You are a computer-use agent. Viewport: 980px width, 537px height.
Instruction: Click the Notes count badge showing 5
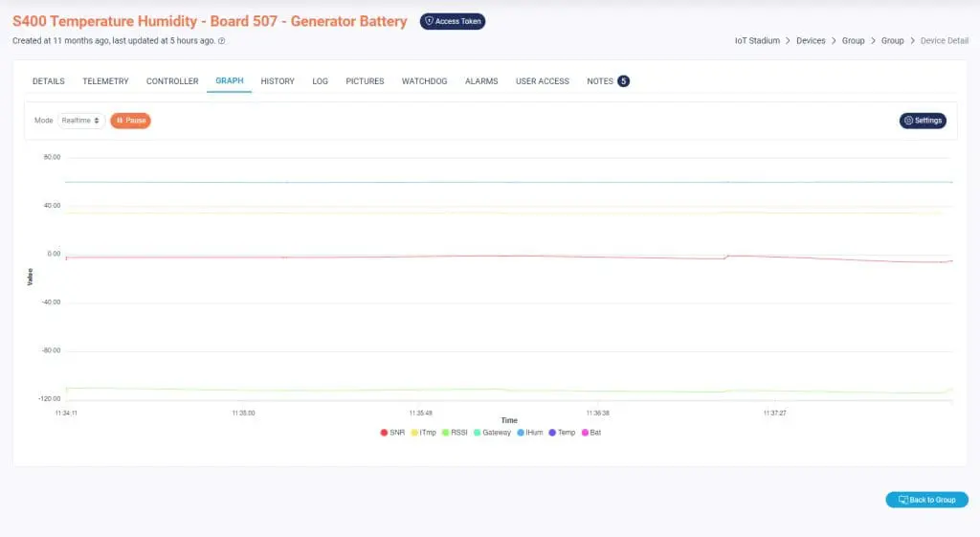pos(623,81)
